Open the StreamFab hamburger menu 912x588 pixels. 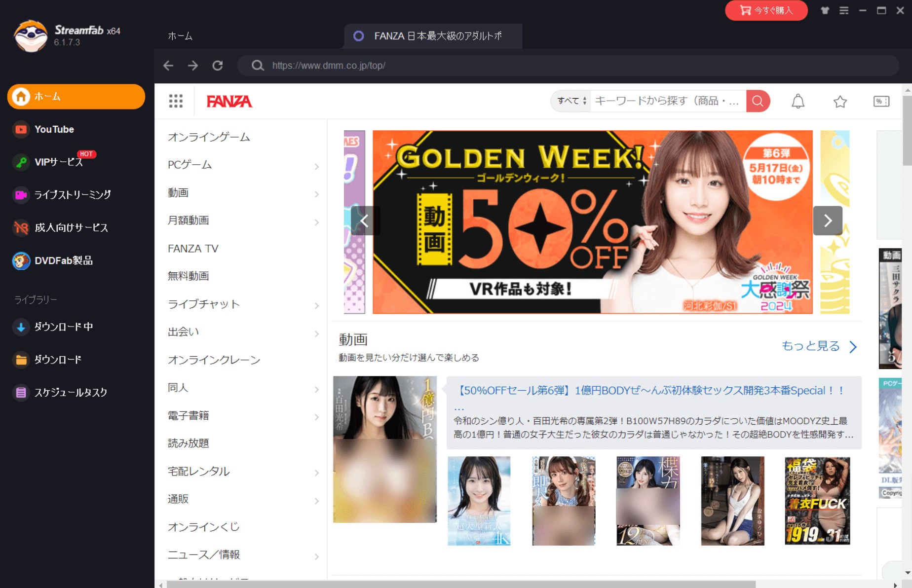844,10
